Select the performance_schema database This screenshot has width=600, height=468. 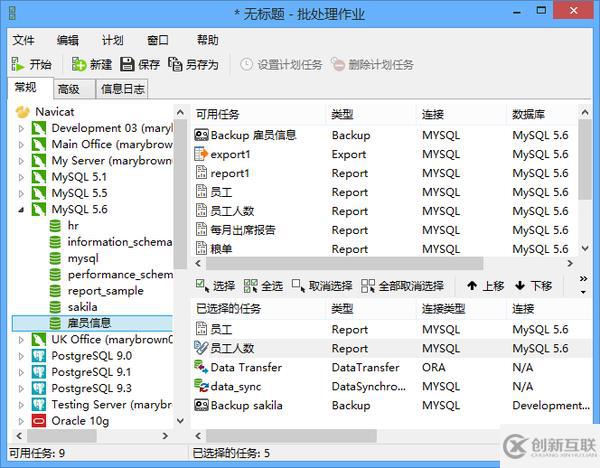point(120,274)
